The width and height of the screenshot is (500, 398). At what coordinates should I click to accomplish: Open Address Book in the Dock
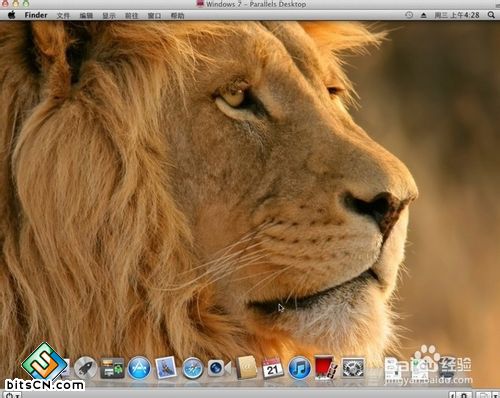coord(246,367)
